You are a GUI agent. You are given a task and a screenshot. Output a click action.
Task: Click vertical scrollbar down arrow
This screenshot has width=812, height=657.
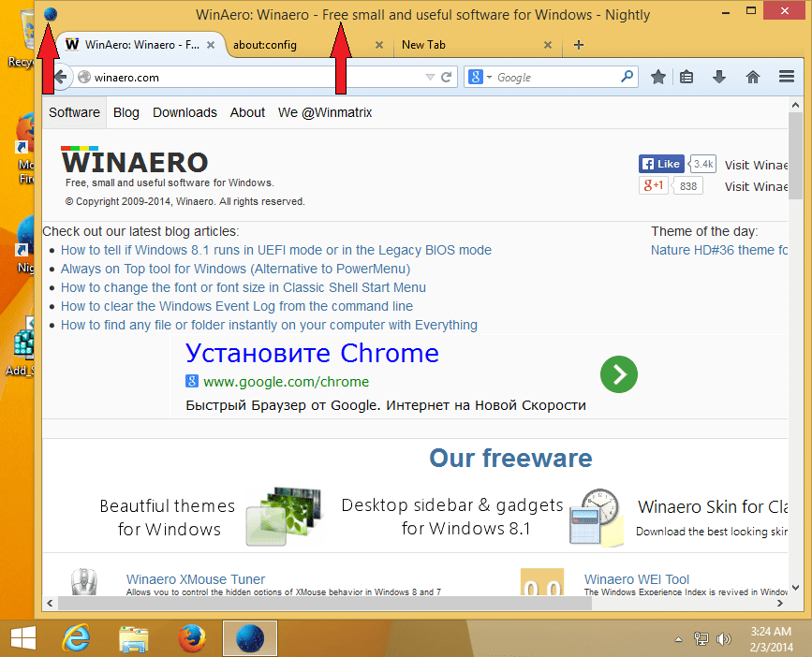(795, 588)
